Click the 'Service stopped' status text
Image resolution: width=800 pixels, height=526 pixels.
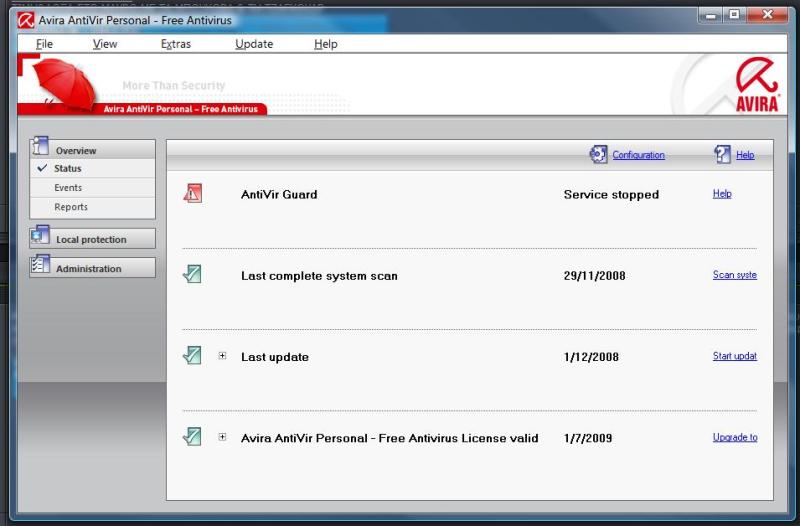611,194
